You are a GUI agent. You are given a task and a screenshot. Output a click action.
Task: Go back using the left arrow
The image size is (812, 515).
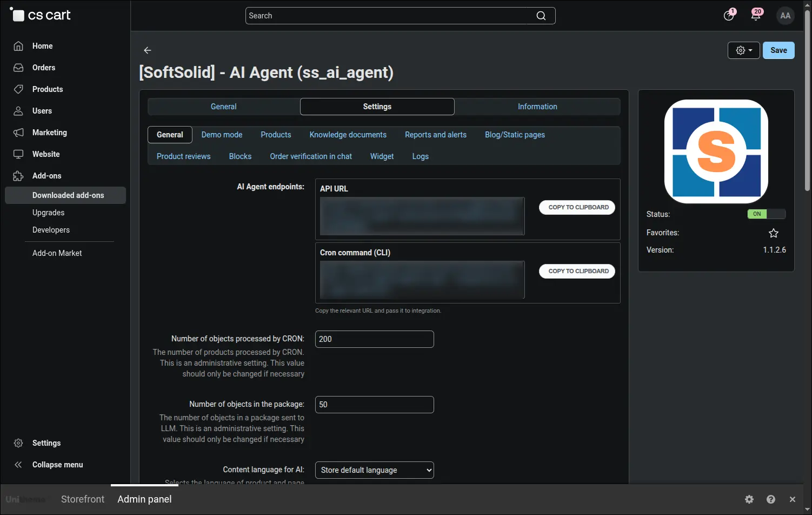click(148, 50)
